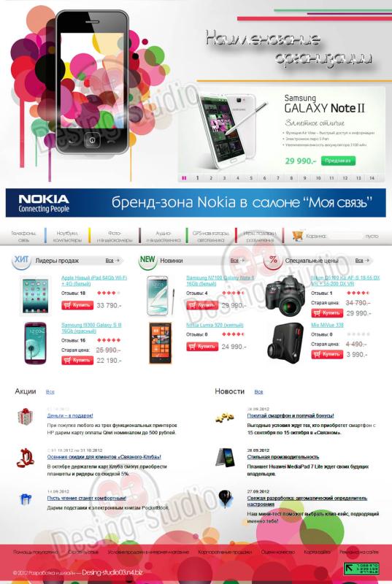Viewport: 392px width, 584px height.
Task: Open Все arrow link for Специальные цены
Action: 362,261
